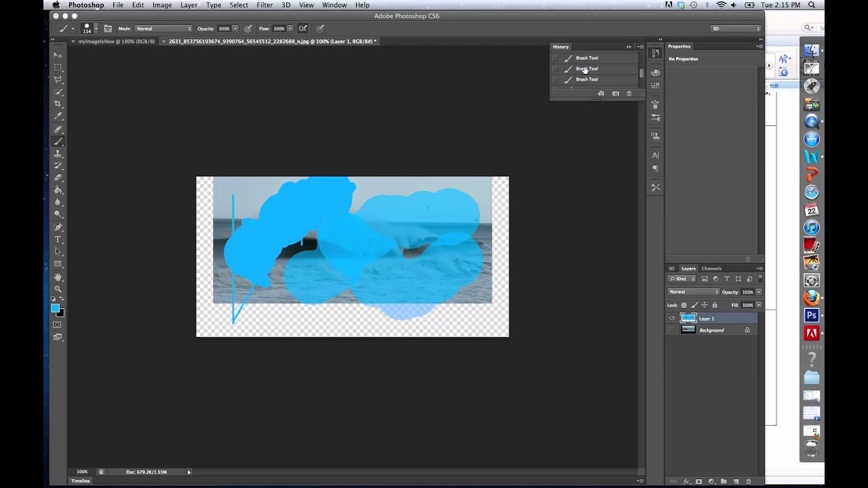868x488 pixels.
Task: Select the Polygonal Lasso tool
Action: coord(58,79)
